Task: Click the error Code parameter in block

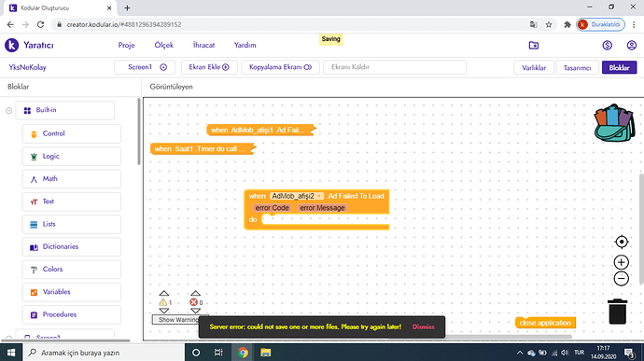Action: (272, 208)
